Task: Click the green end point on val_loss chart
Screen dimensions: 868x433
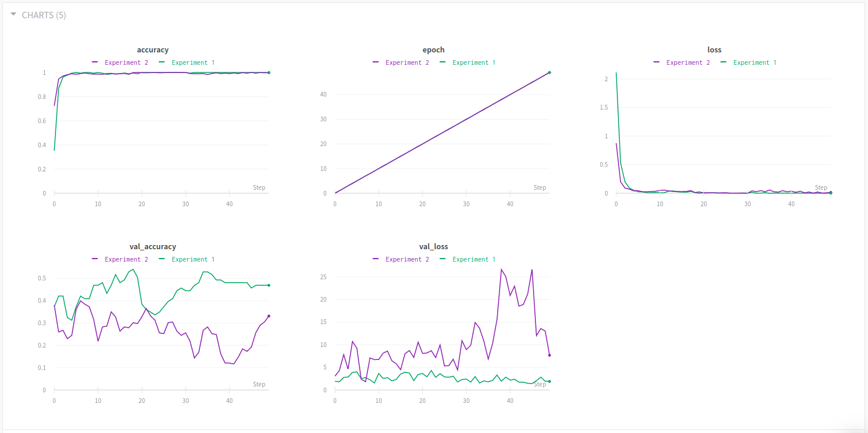Action: 550,381
